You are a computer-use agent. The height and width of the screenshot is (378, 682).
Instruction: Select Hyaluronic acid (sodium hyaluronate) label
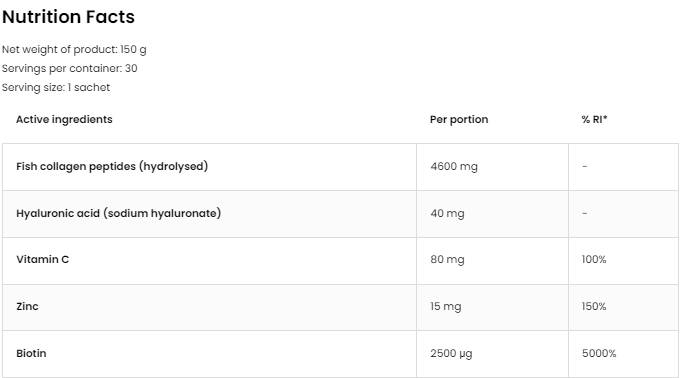119,214
